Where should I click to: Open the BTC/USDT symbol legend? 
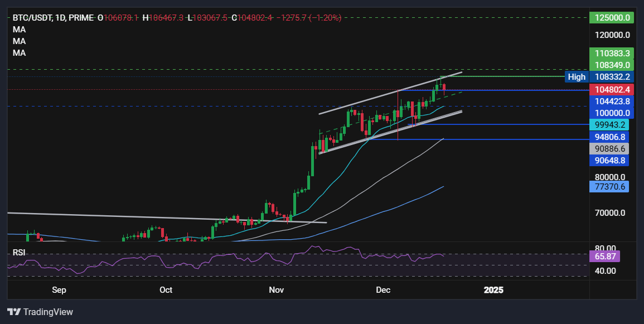tap(35, 17)
